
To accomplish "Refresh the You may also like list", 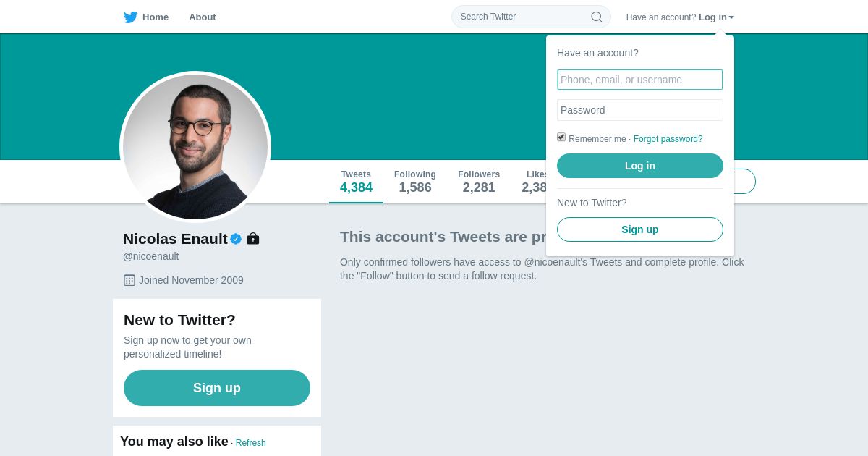I will point(250,443).
